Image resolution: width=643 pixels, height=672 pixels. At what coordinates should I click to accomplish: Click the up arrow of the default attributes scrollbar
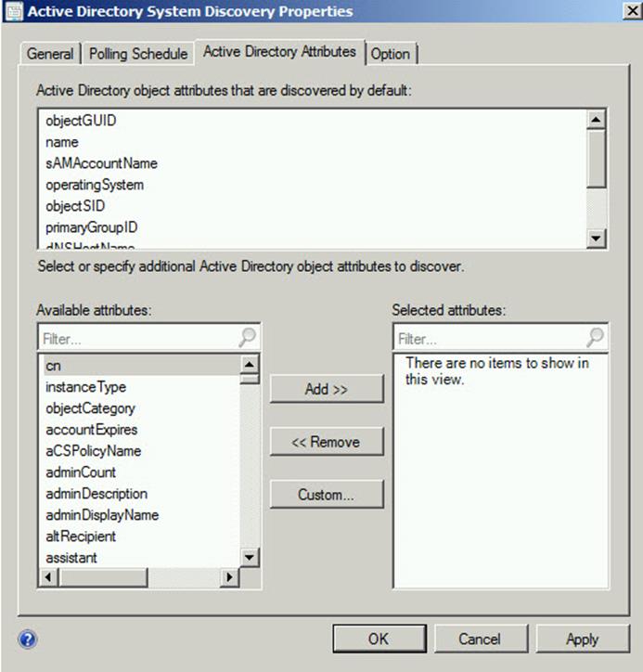596,119
